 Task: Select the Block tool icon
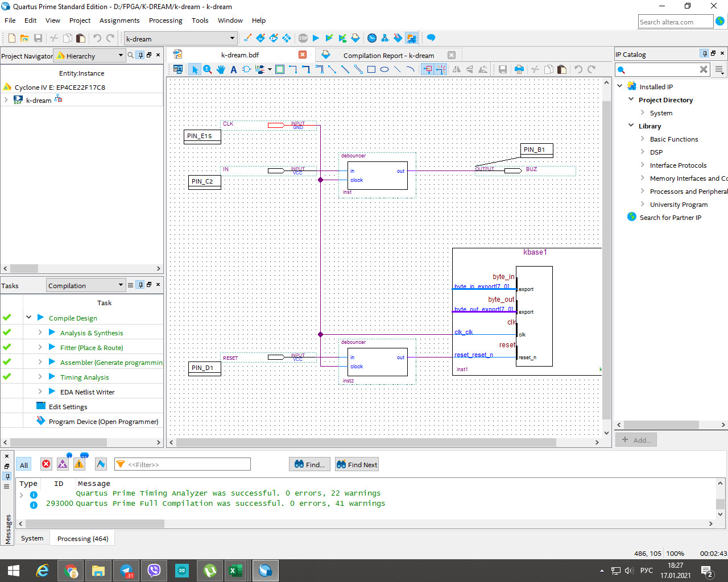280,69
